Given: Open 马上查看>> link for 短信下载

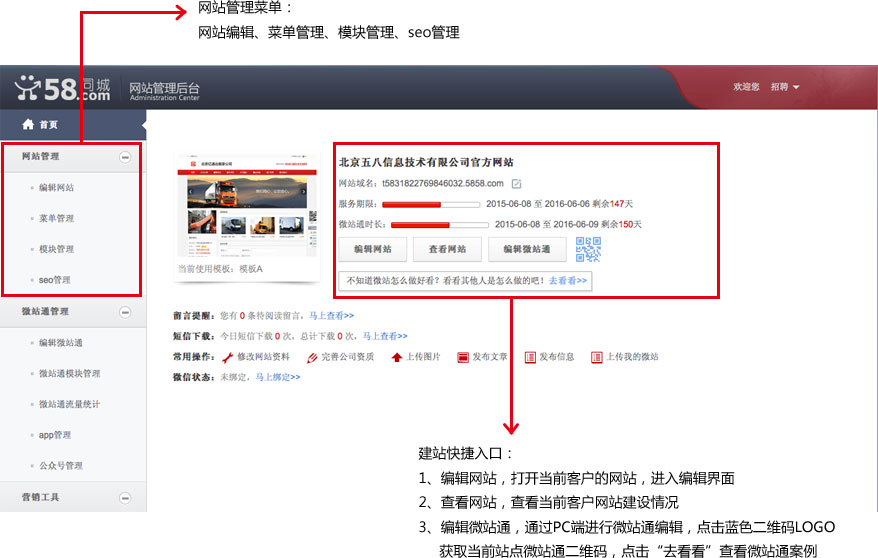Looking at the screenshot, I should (x=385, y=336).
